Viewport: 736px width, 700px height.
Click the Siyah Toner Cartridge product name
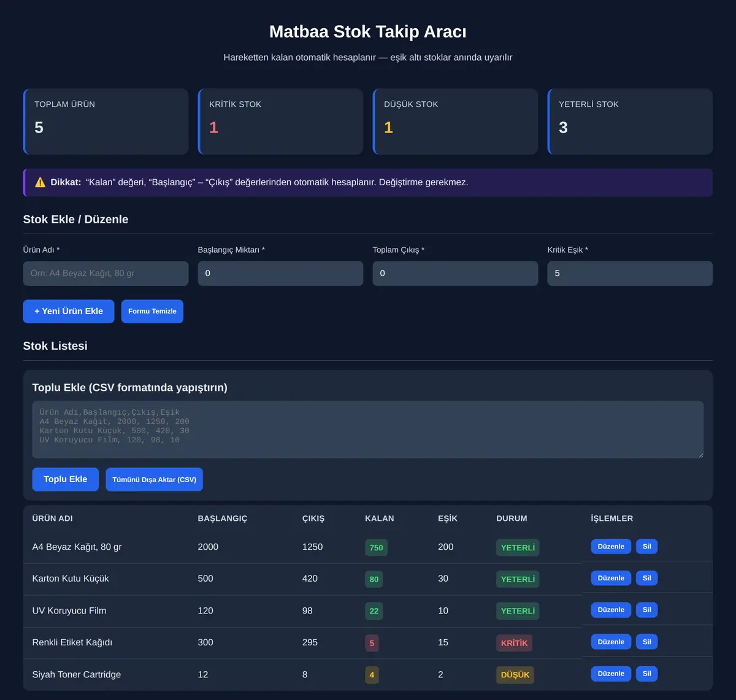[77, 674]
